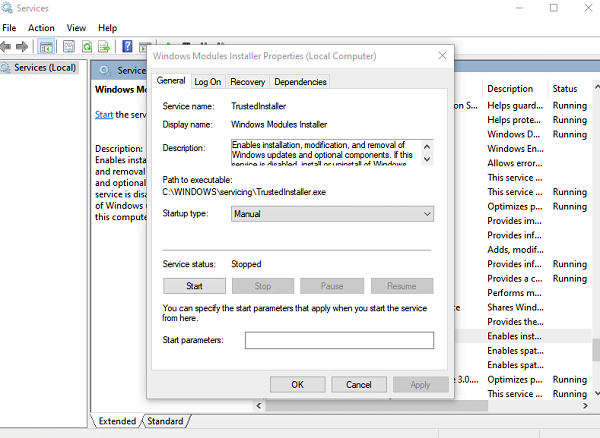600x438 pixels.
Task: Switch to the Log On tab
Action: (208, 82)
